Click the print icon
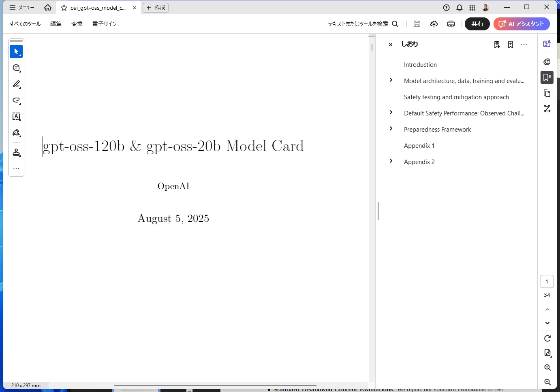This screenshot has height=392, width=560. point(451,24)
